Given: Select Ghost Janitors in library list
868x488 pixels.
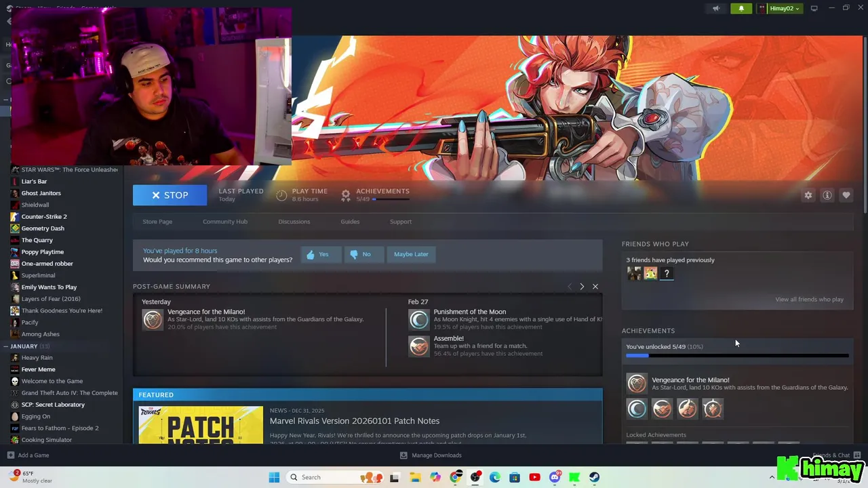Looking at the screenshot, I should tap(41, 193).
